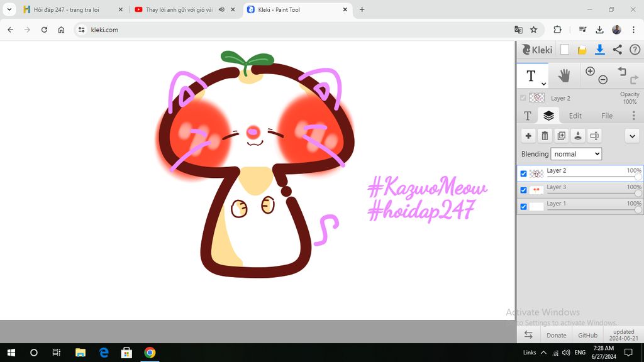Zoom out with the minus magnifier
Viewport: 644px width, 362px height.
(603, 80)
